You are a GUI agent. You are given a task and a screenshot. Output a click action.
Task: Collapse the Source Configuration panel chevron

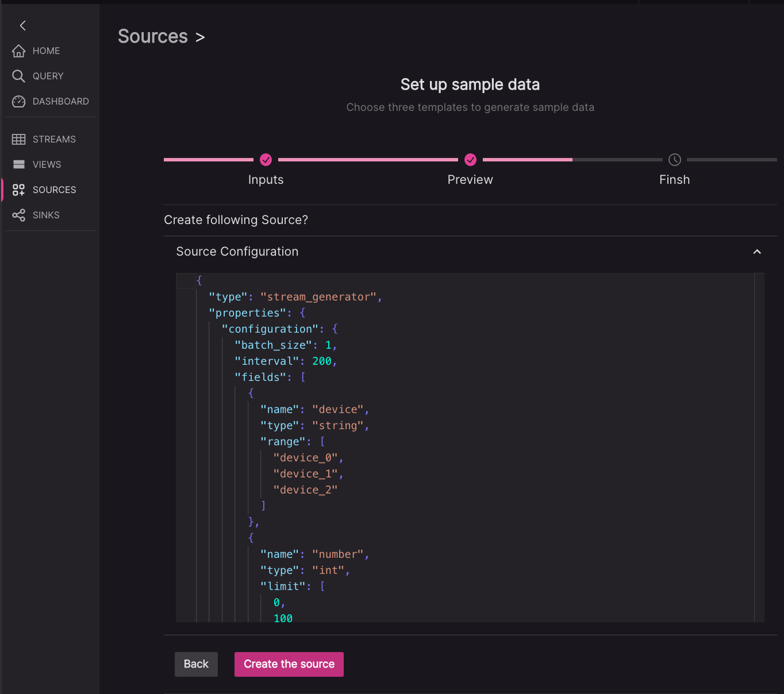click(757, 252)
